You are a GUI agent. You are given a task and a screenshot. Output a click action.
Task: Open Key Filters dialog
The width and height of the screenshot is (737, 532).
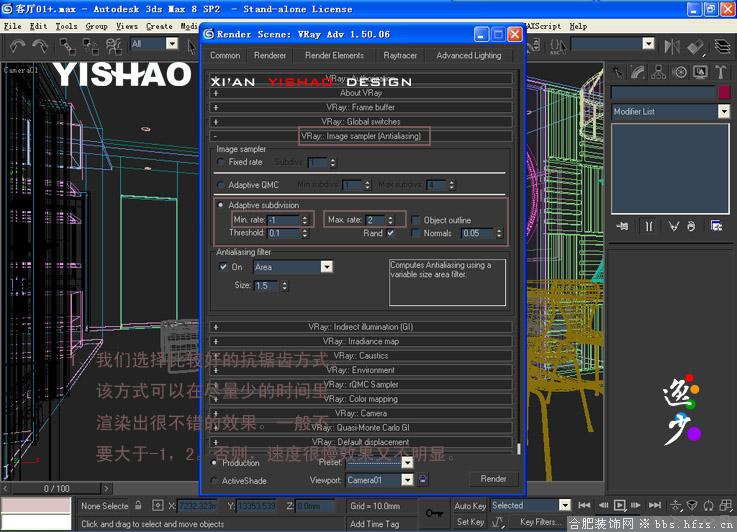coord(540,522)
